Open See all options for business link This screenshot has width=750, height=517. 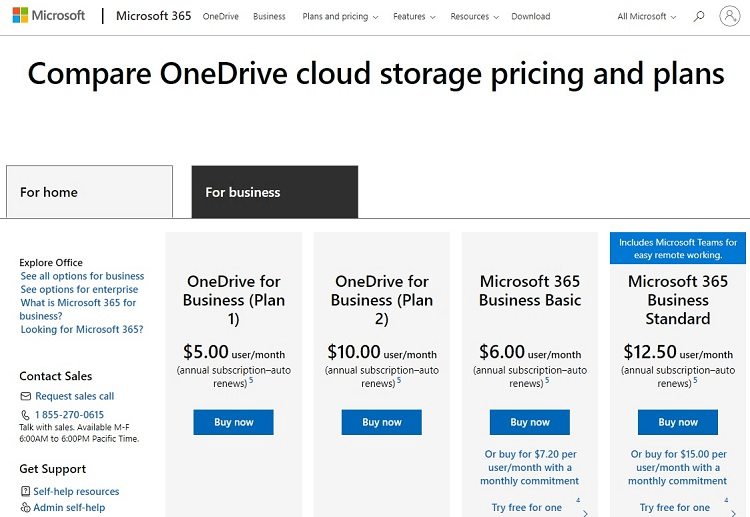[x=82, y=276]
